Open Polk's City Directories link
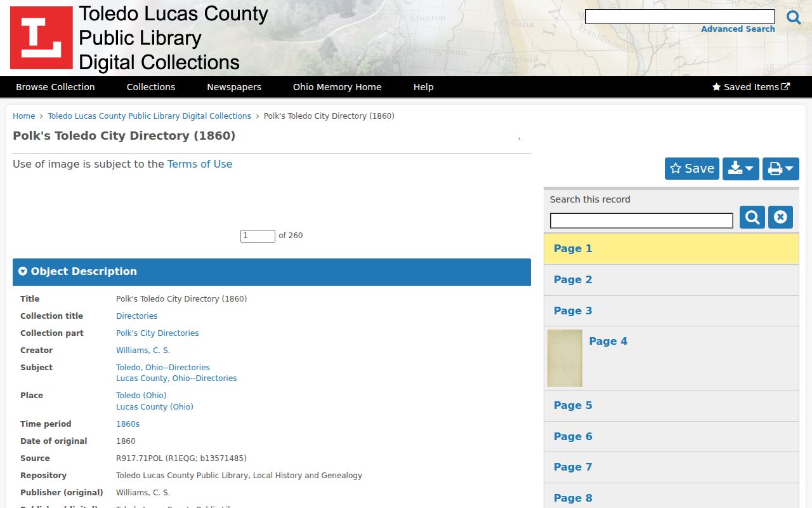812x508 pixels. 157,333
